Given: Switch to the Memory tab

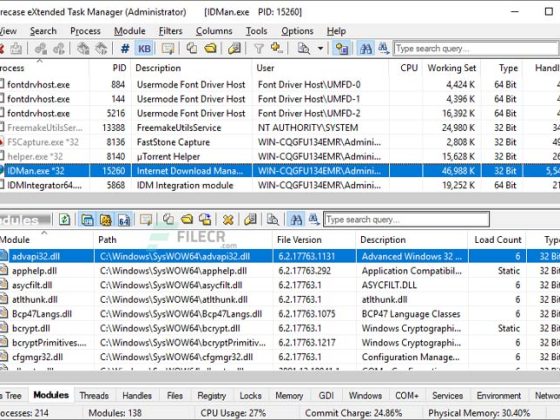Looking at the screenshot, I should click(289, 396).
